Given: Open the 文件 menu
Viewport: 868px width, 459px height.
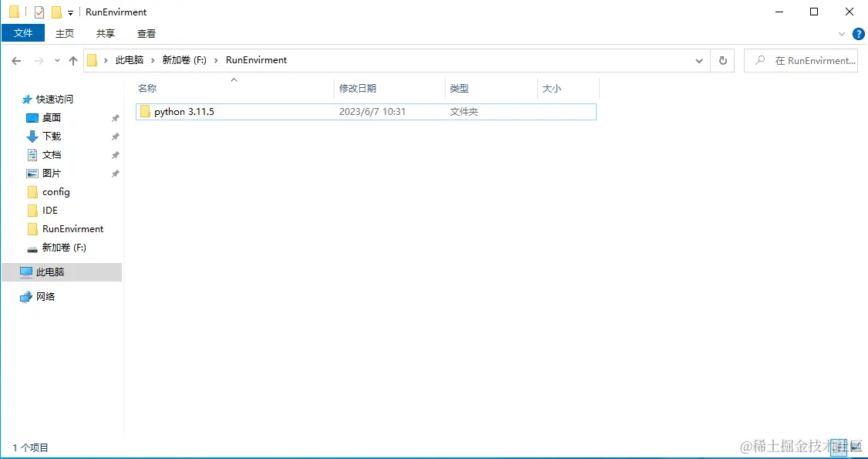Looking at the screenshot, I should click(23, 33).
